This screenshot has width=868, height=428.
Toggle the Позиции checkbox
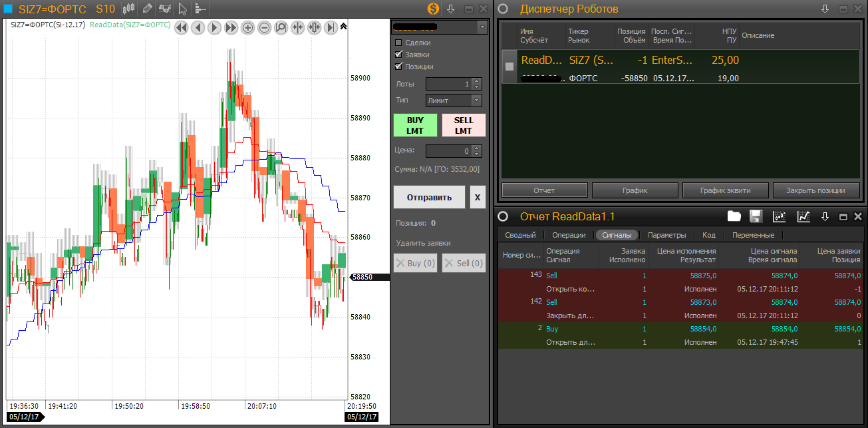pyautogui.click(x=399, y=67)
